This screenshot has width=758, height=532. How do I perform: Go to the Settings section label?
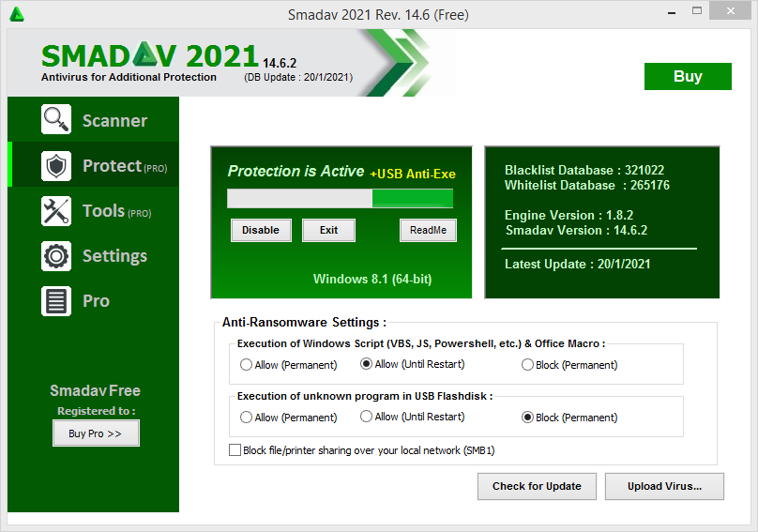(114, 256)
